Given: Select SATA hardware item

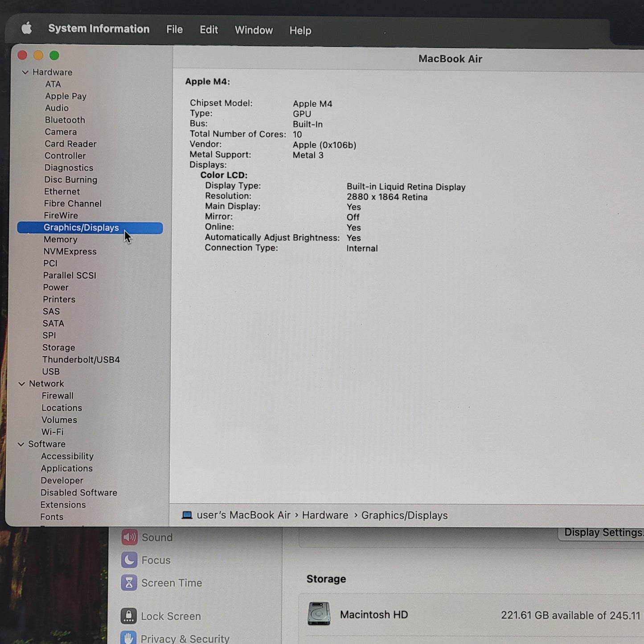Looking at the screenshot, I should [53, 324].
